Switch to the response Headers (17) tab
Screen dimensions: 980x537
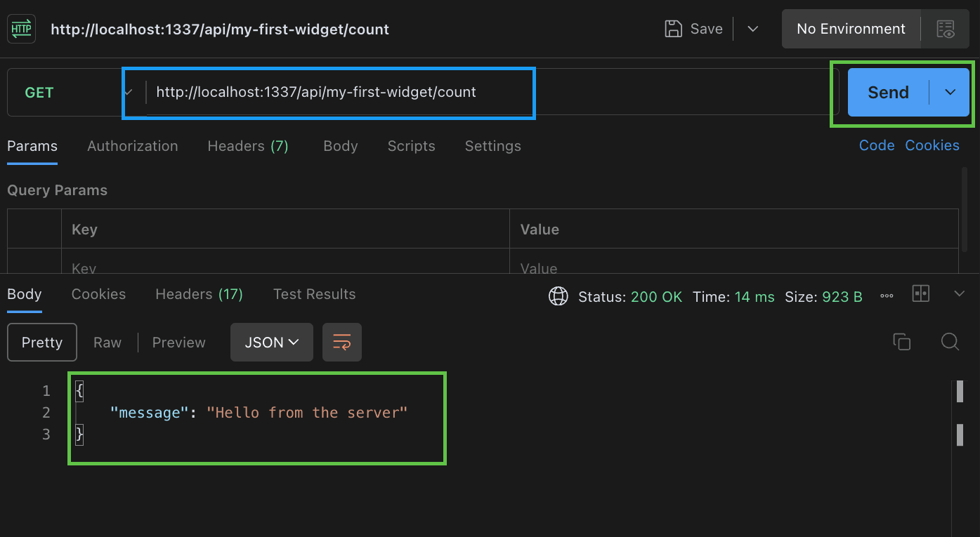(x=199, y=294)
